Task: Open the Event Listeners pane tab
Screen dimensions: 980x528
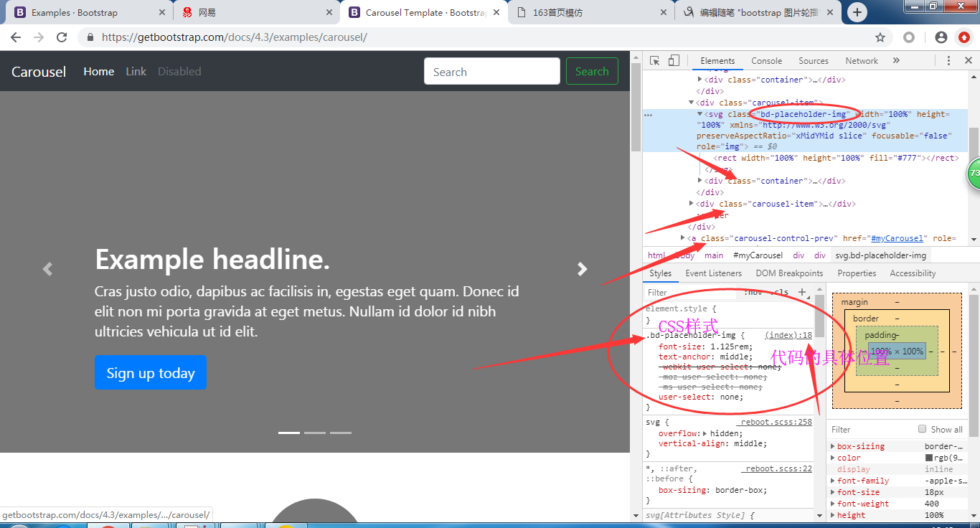Action: (x=713, y=273)
